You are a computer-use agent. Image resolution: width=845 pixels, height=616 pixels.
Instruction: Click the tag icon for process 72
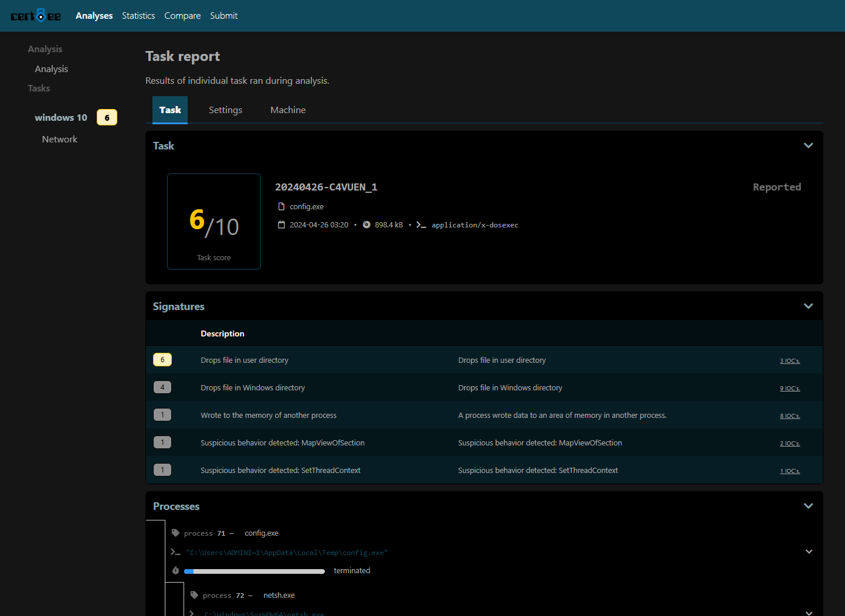click(x=194, y=595)
